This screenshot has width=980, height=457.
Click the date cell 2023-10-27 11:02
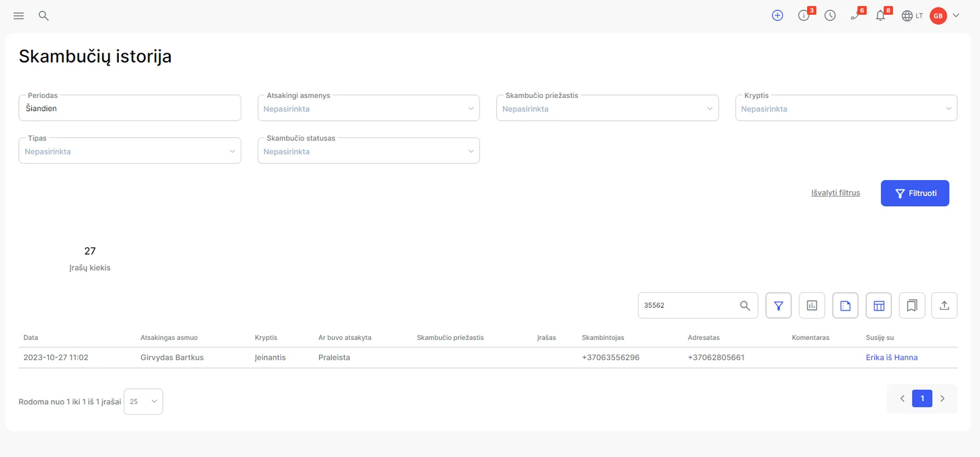[56, 358]
